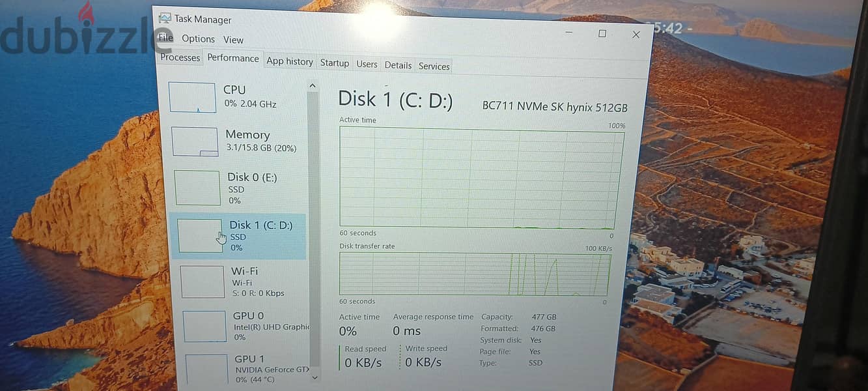The height and width of the screenshot is (391, 868).
Task: Select GPU 1 NVIDIA GeForce entry
Action: point(246,368)
